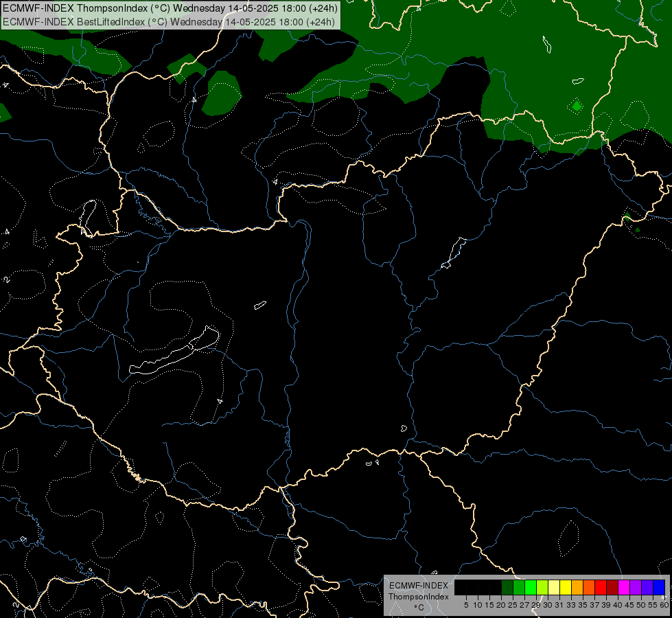This screenshot has height=618, width=672.
Task: Click legend tick value 5
Action: point(466,605)
